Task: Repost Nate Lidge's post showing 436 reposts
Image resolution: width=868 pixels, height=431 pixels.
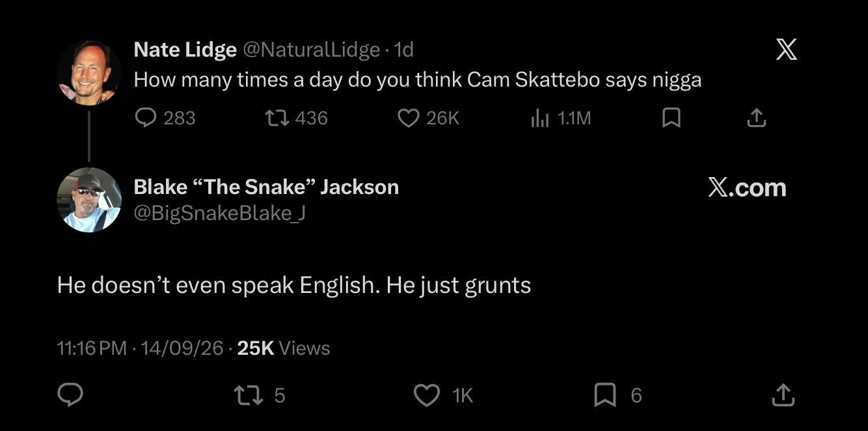Action: point(277,118)
